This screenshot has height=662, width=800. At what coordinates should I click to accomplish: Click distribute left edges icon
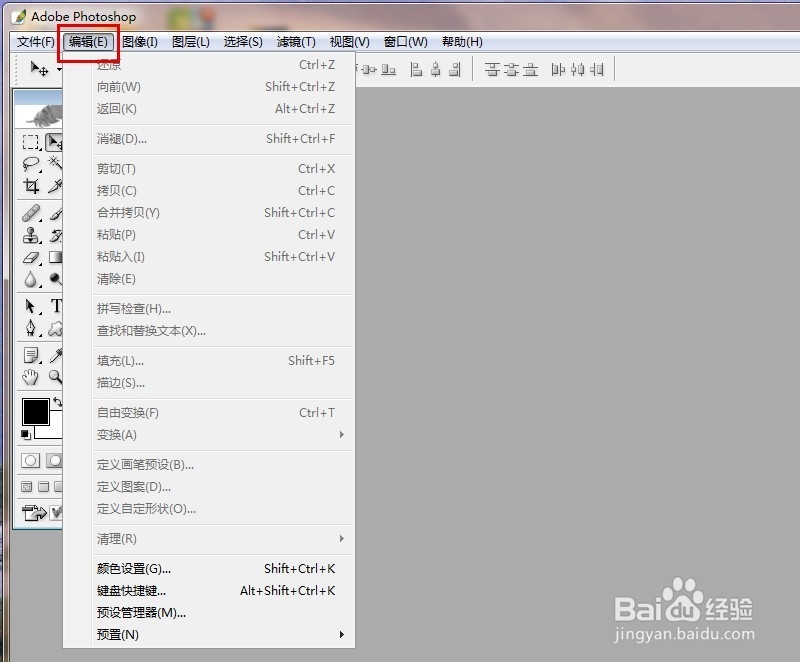coord(558,69)
